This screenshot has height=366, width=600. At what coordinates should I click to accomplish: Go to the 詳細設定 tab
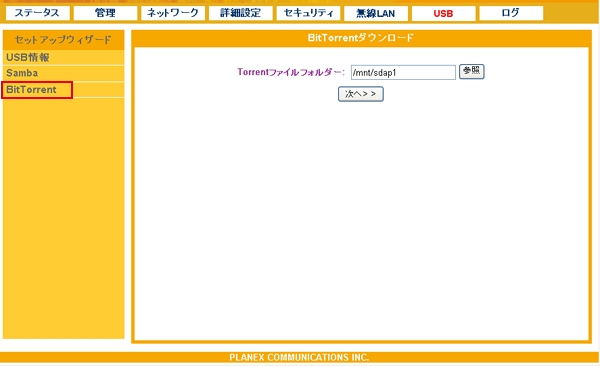(241, 13)
